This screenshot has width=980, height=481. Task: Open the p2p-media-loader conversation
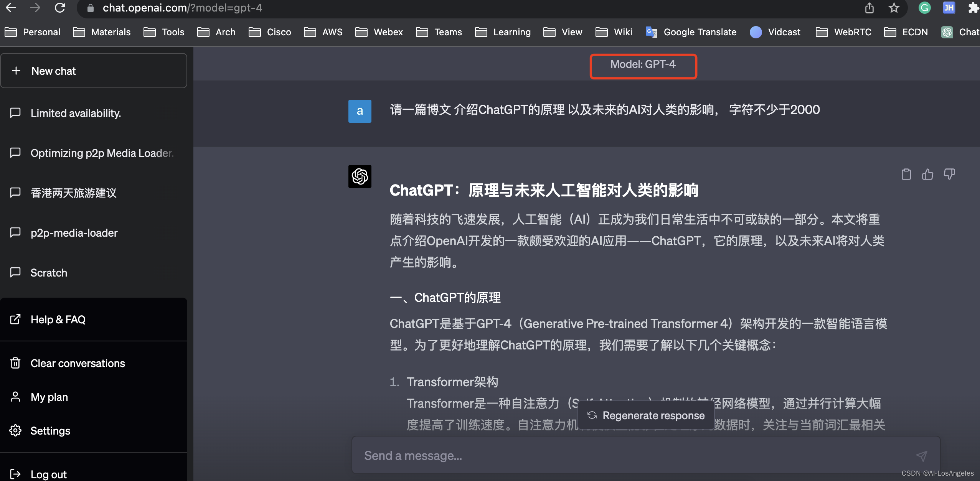pos(94,233)
